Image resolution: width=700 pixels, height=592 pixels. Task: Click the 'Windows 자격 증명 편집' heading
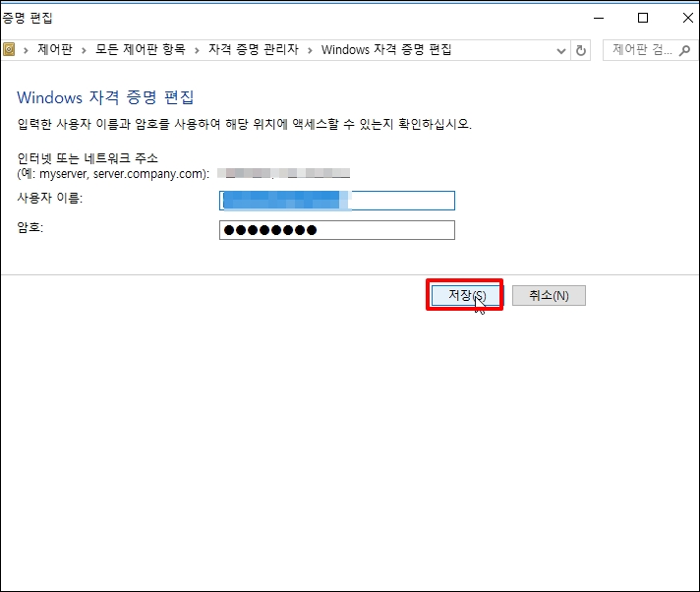click(x=105, y=97)
